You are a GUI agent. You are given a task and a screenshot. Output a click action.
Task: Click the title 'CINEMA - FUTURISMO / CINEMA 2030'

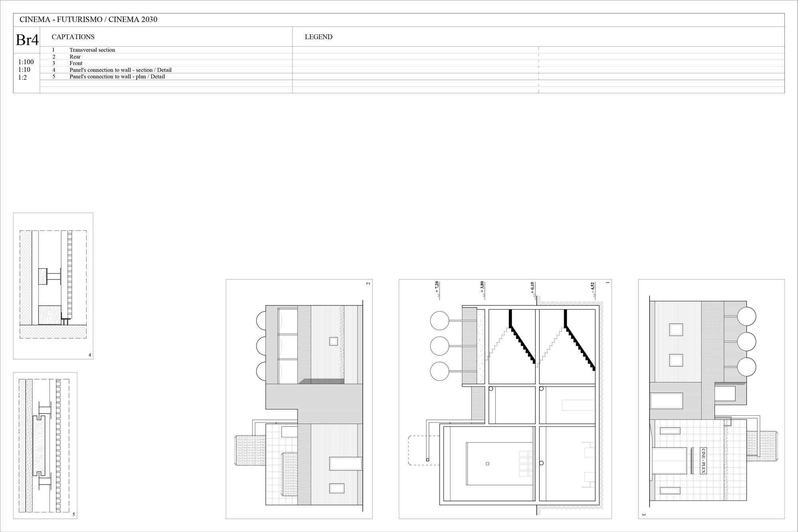pyautogui.click(x=88, y=20)
